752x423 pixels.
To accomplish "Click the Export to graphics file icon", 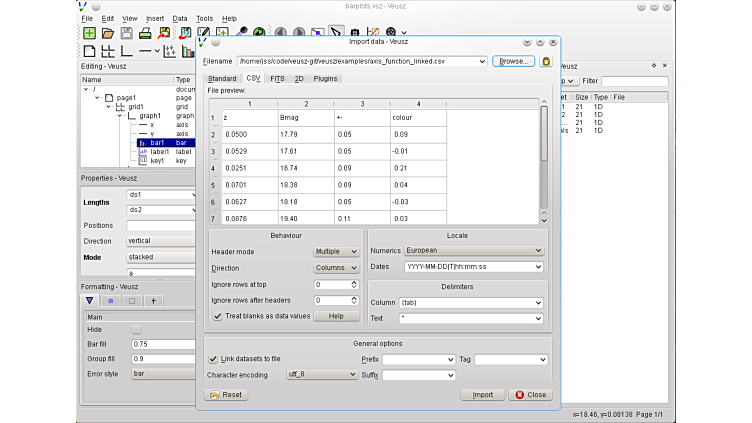I will 164,33.
